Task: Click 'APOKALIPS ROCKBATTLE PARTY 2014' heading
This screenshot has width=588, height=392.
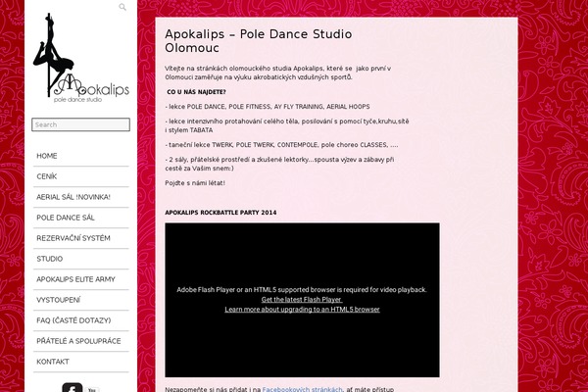Action: [x=220, y=213]
